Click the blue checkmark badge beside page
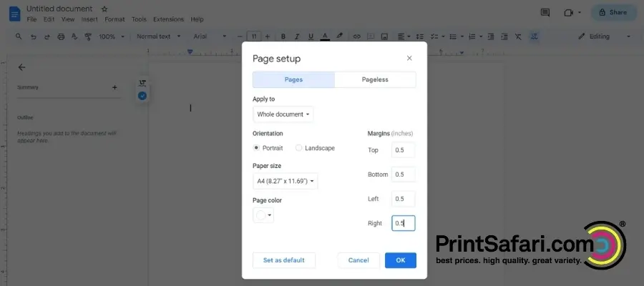 [142, 96]
